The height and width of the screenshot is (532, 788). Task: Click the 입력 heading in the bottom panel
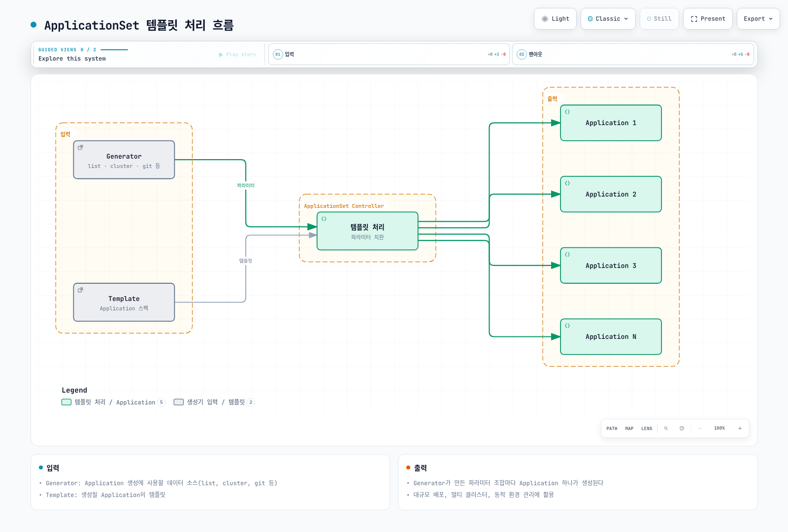(53, 468)
